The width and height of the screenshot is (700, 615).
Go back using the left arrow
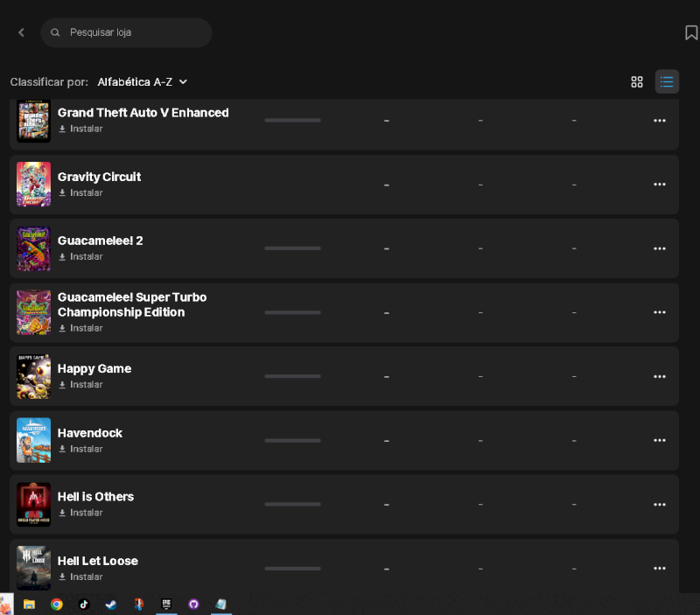click(21, 32)
